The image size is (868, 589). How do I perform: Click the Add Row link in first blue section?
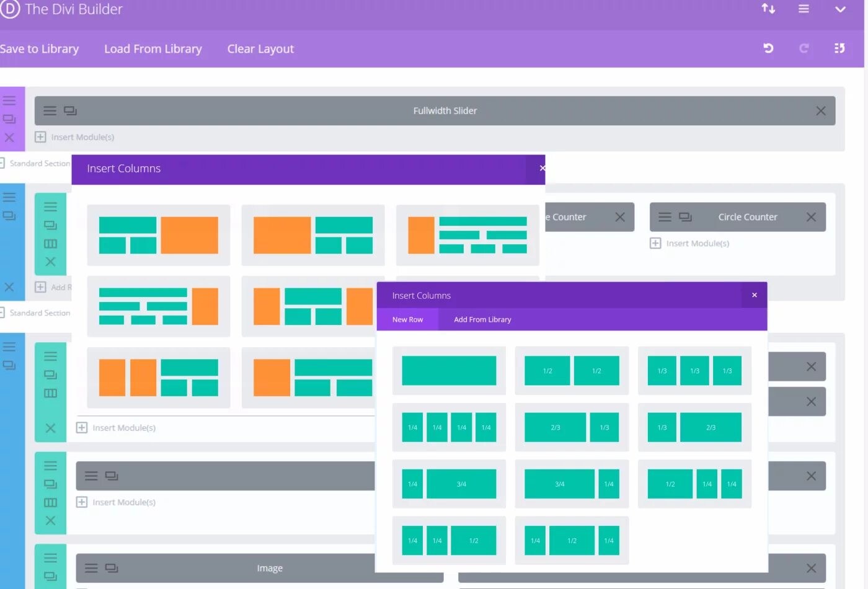click(x=53, y=287)
